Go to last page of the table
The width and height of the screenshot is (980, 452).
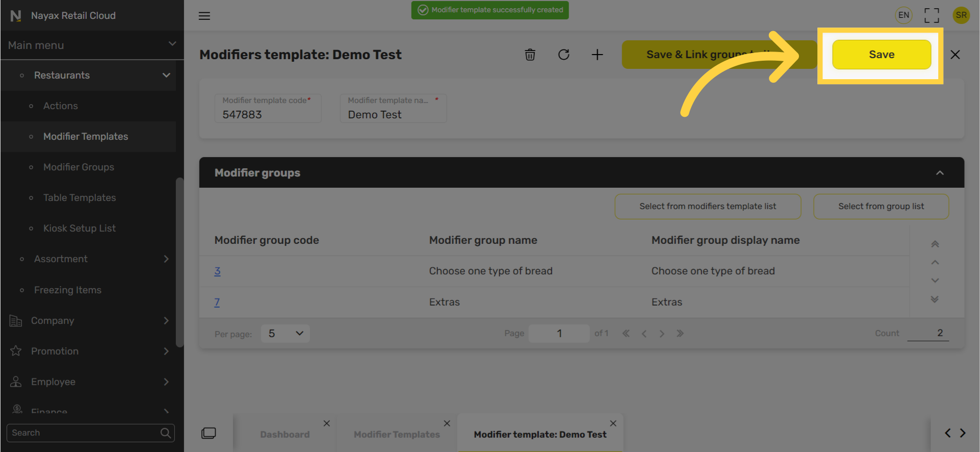click(x=680, y=334)
